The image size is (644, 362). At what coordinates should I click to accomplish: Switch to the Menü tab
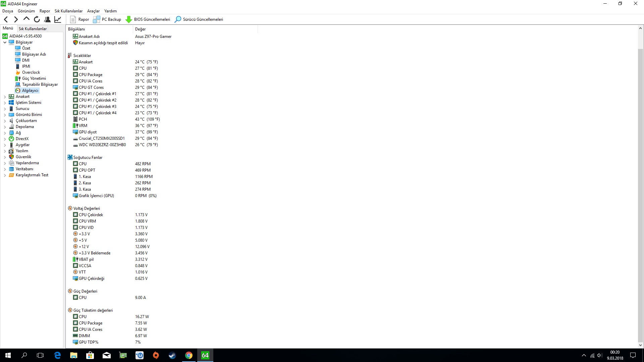[8, 28]
